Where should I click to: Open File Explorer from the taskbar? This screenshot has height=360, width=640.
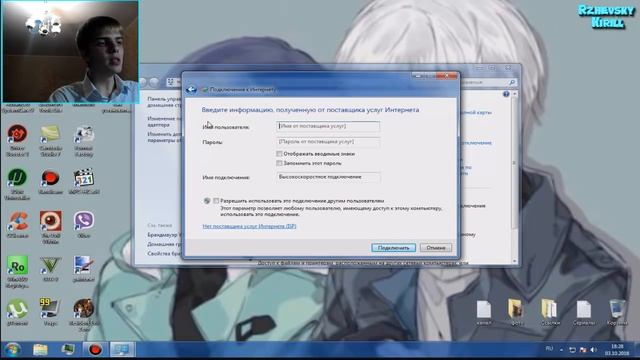click(x=40, y=350)
